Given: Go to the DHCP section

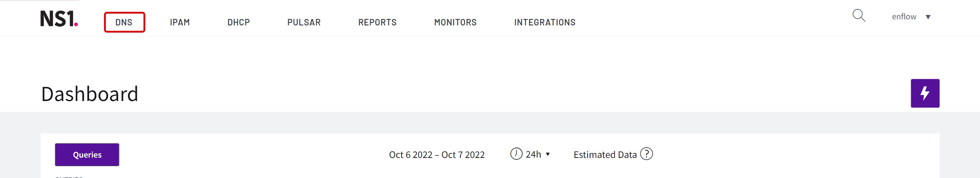Looking at the screenshot, I should coord(239,23).
